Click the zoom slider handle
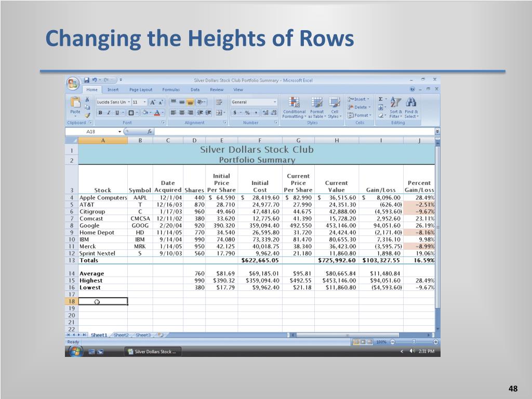Viewport: 532px width, 399px height. point(414,342)
